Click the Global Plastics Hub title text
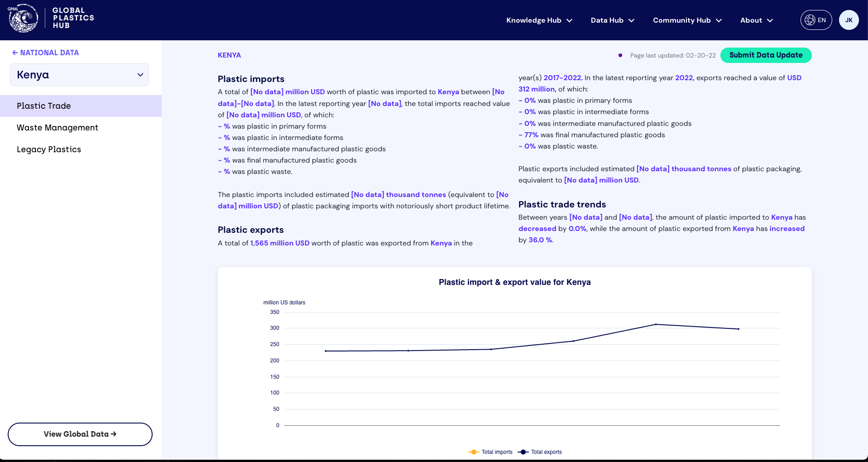This screenshot has width=868, height=462. coord(73,18)
